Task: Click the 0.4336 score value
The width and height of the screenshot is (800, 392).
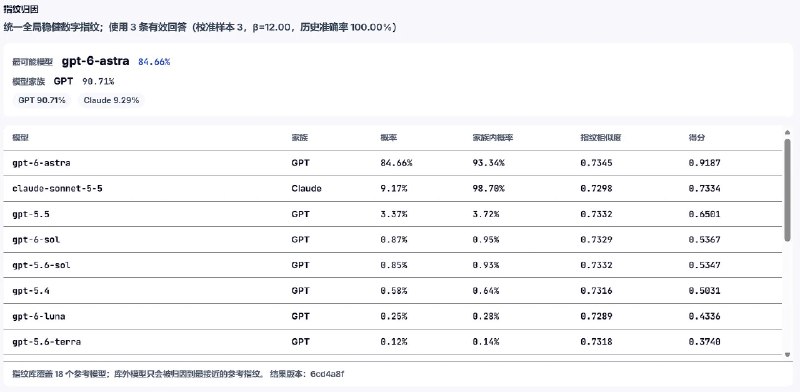Action: (x=705, y=316)
